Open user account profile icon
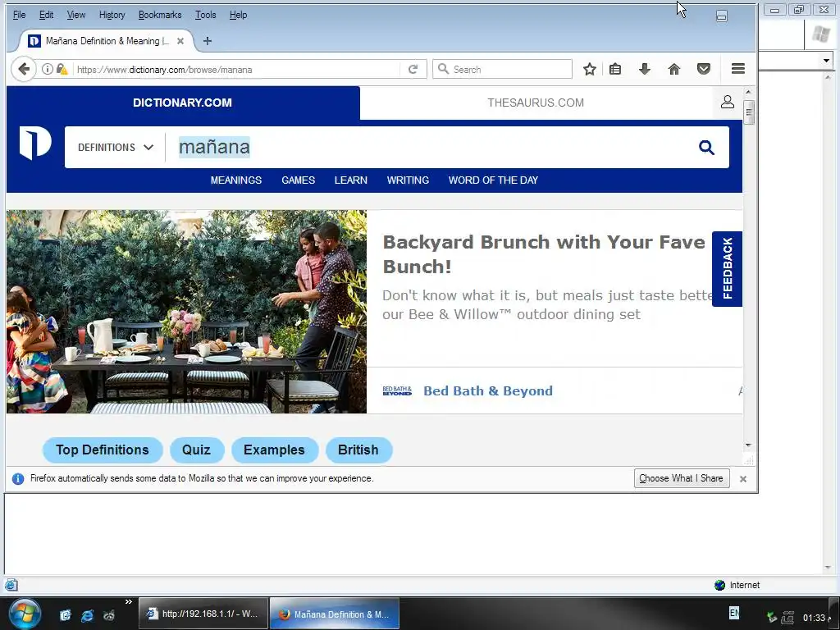 tap(727, 102)
